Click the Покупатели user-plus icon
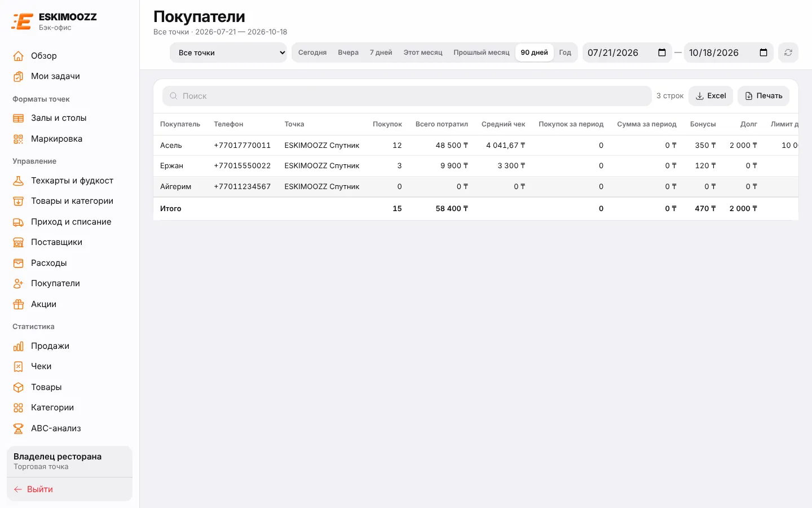The height and width of the screenshot is (508, 812). click(19, 283)
